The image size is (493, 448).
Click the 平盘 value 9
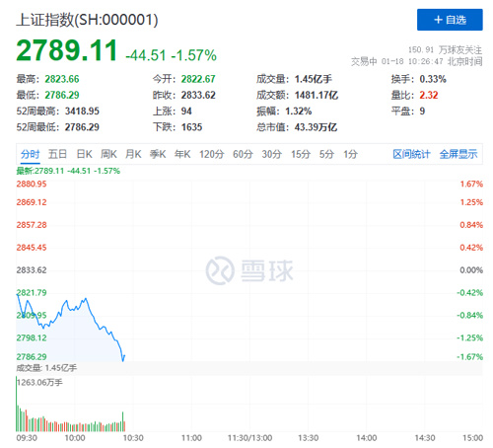(422, 112)
